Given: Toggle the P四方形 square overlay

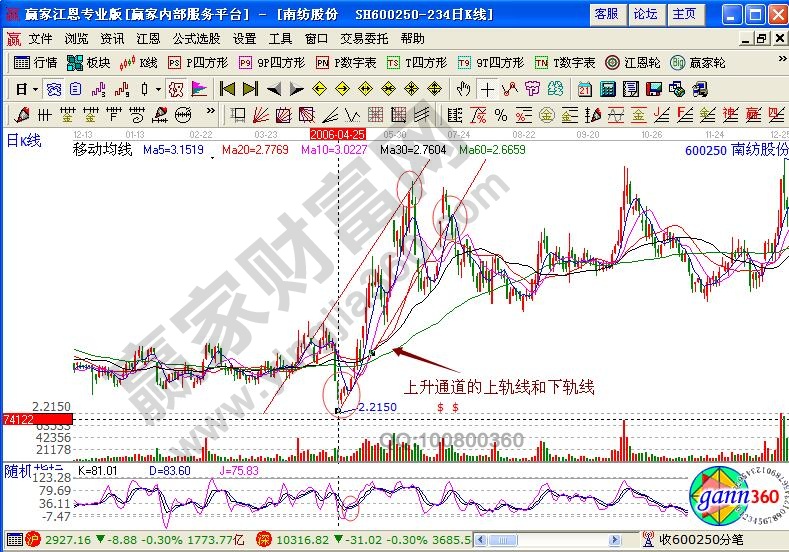Looking at the screenshot, I should pos(190,62).
